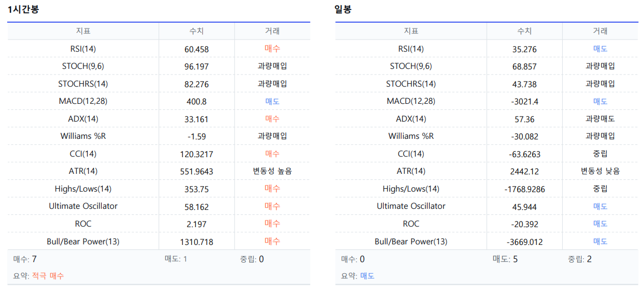
Task: Click the Williams %R label in 1시간봉 table
Action: (83, 137)
